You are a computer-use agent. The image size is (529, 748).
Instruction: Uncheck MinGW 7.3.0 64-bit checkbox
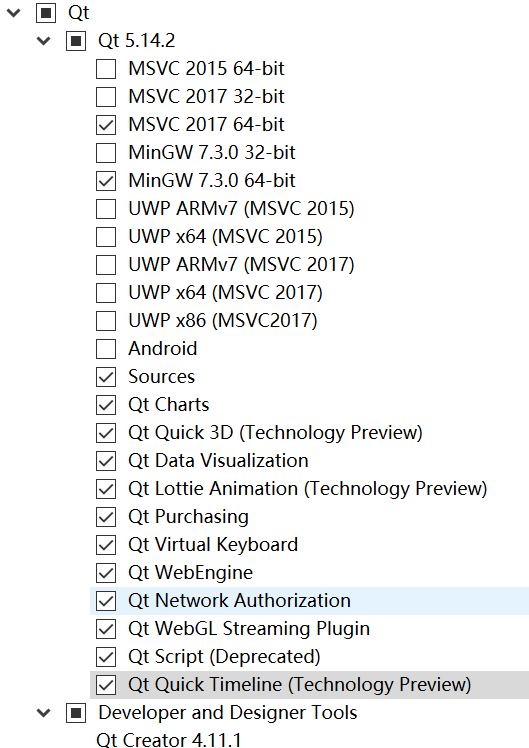point(106,181)
